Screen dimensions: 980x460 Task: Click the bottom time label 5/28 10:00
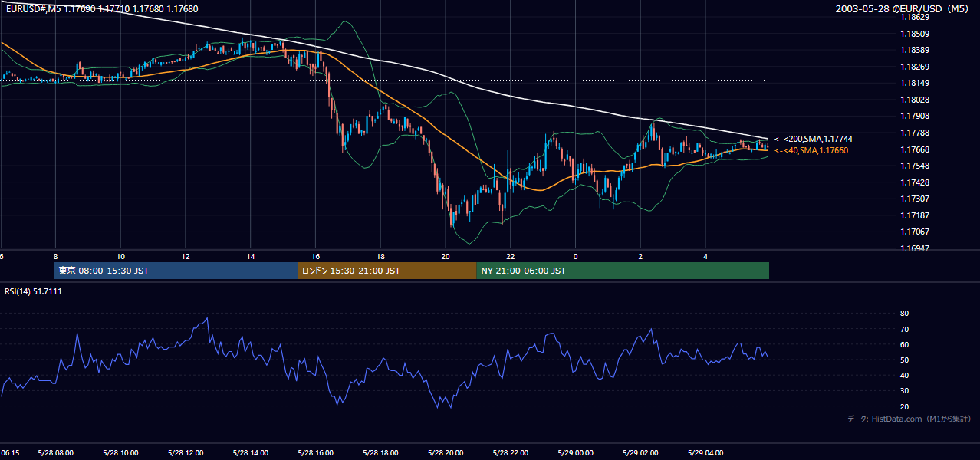(120, 453)
